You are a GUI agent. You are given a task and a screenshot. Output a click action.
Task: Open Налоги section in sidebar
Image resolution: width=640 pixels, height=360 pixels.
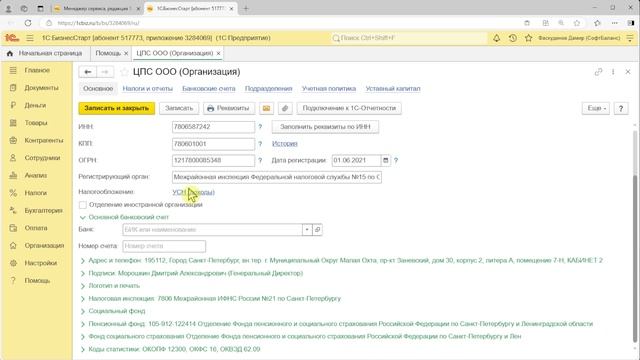[36, 193]
